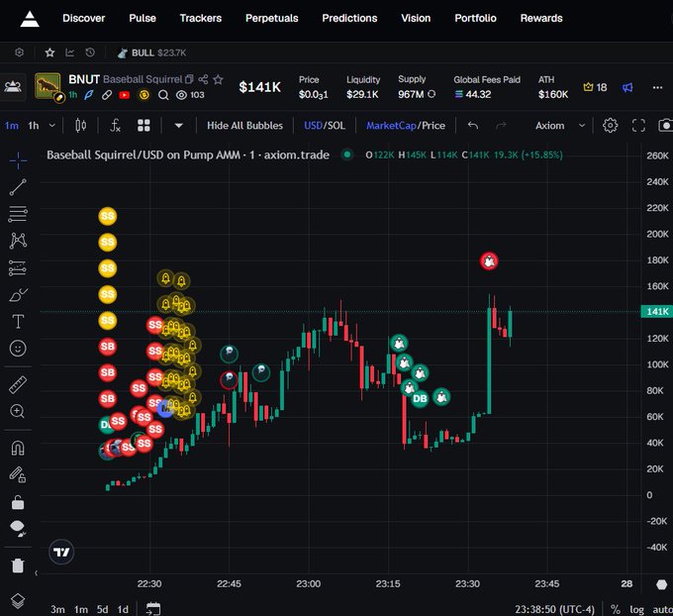Open the history clock icon
This screenshot has height=616, width=673.
tap(90, 52)
